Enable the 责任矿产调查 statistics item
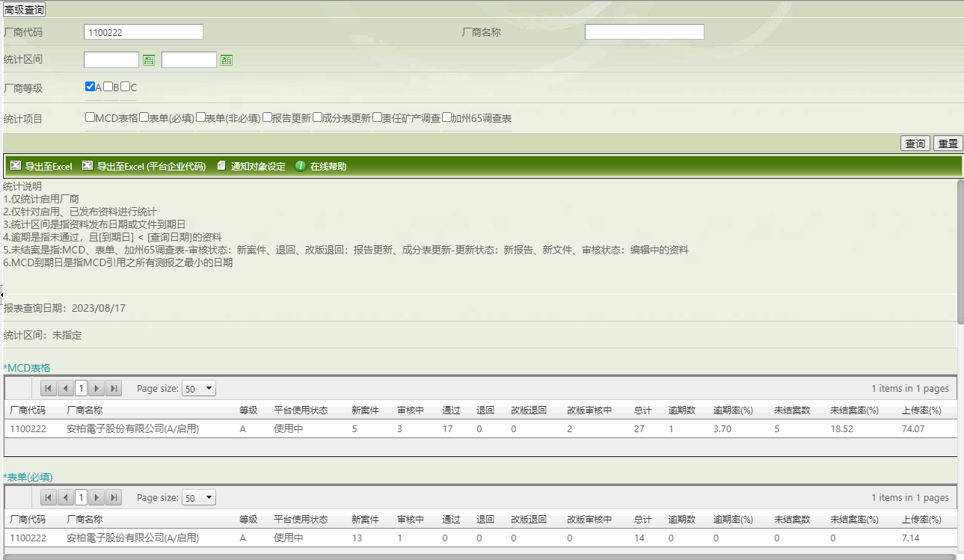The image size is (964, 560). click(x=377, y=117)
